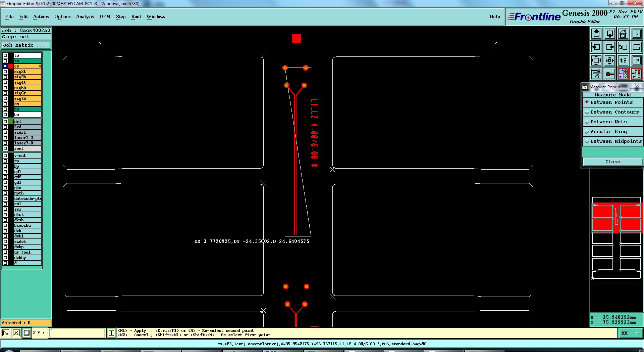Click the panel overview thumbnail map
Screen dimensions: 644x352
616,238
